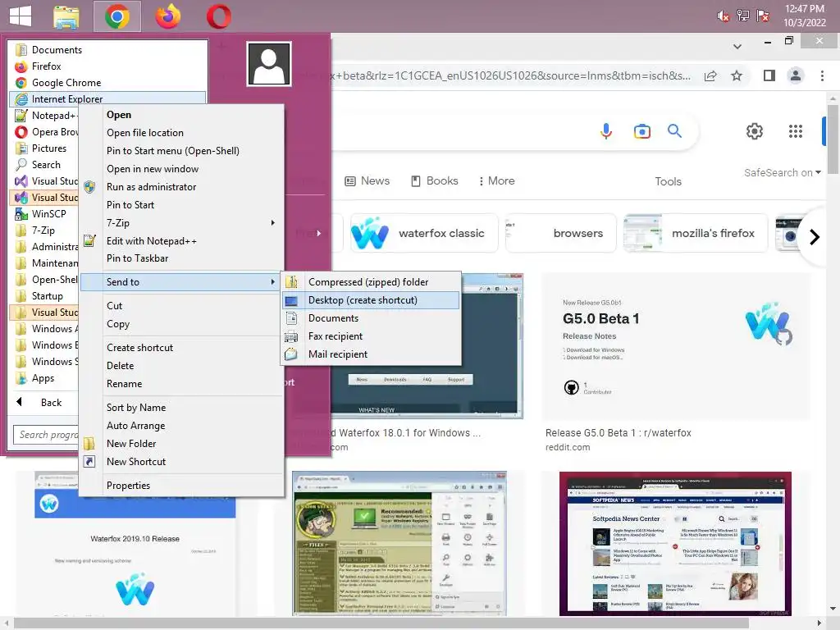Open Properties from the context menu
Viewport: 840px width, 630px height.
tap(128, 486)
